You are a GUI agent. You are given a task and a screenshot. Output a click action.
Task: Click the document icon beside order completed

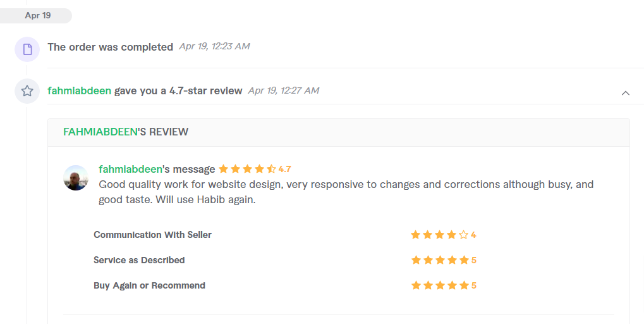27,49
